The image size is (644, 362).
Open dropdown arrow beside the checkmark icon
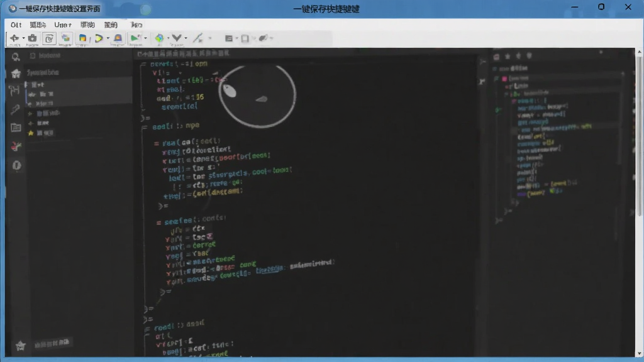(x=186, y=38)
